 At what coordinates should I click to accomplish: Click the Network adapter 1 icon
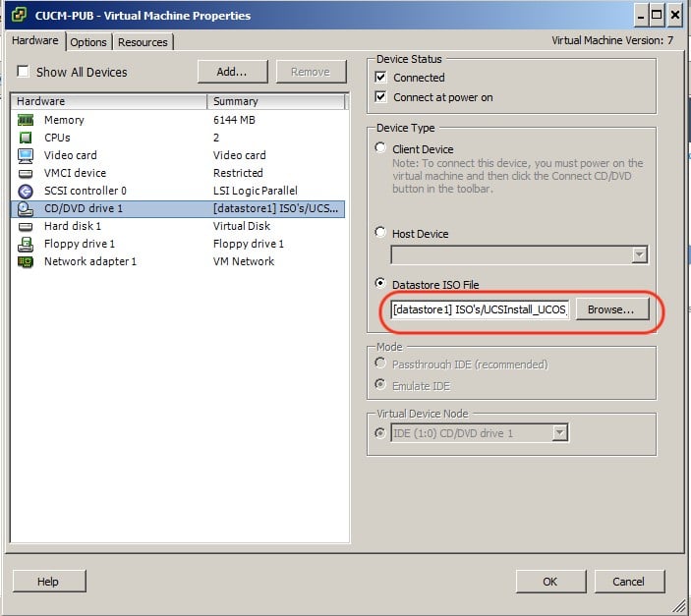point(26,261)
